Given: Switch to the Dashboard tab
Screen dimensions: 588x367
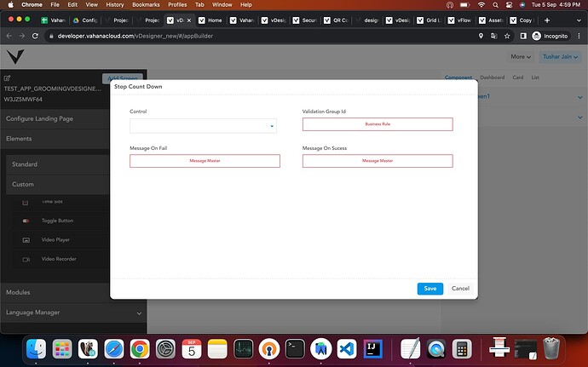Looking at the screenshot, I should (492, 77).
